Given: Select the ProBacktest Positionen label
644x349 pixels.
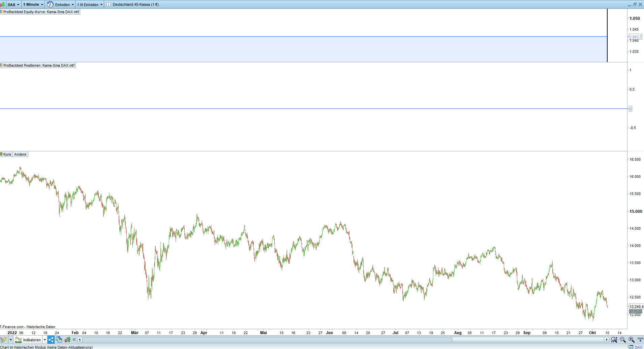Looking at the screenshot, I should coord(39,65).
